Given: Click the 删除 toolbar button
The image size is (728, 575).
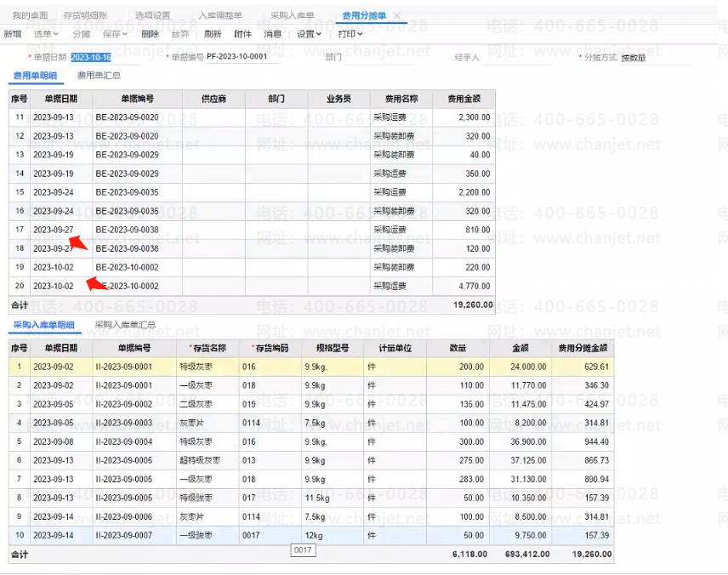Looking at the screenshot, I should 150,34.
